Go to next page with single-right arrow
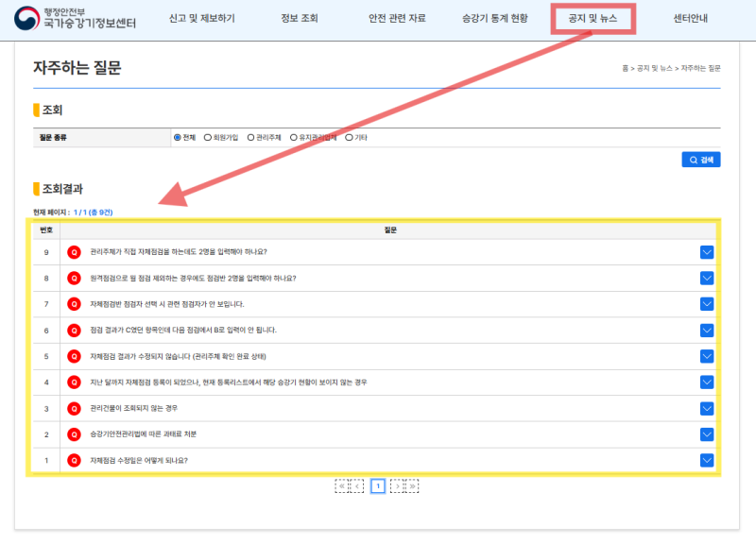The image size is (756, 544). (397, 486)
